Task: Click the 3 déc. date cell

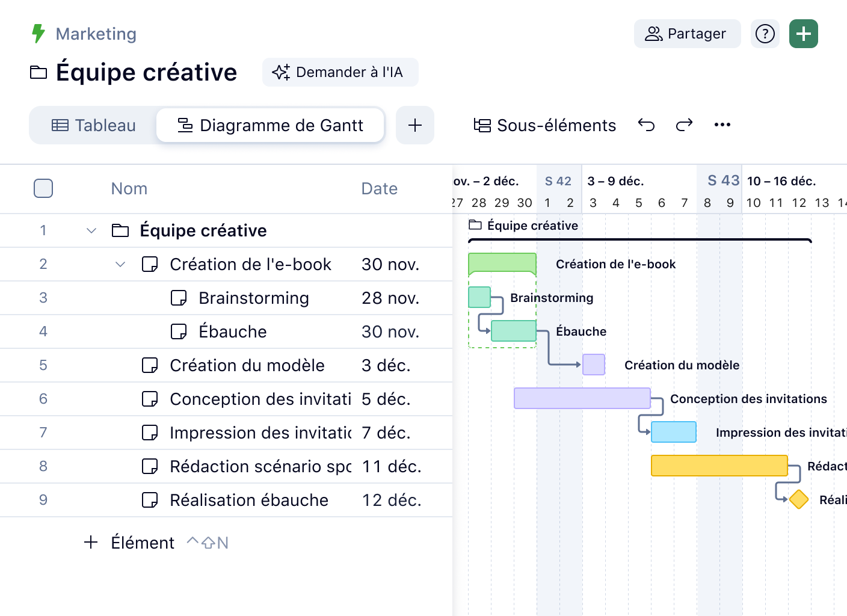Action: [386, 365]
